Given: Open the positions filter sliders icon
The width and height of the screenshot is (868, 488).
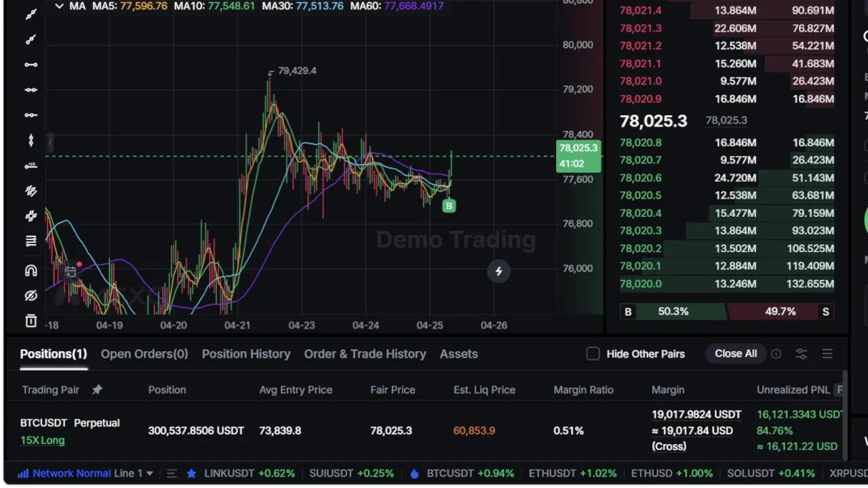Looking at the screenshot, I should click(x=801, y=354).
